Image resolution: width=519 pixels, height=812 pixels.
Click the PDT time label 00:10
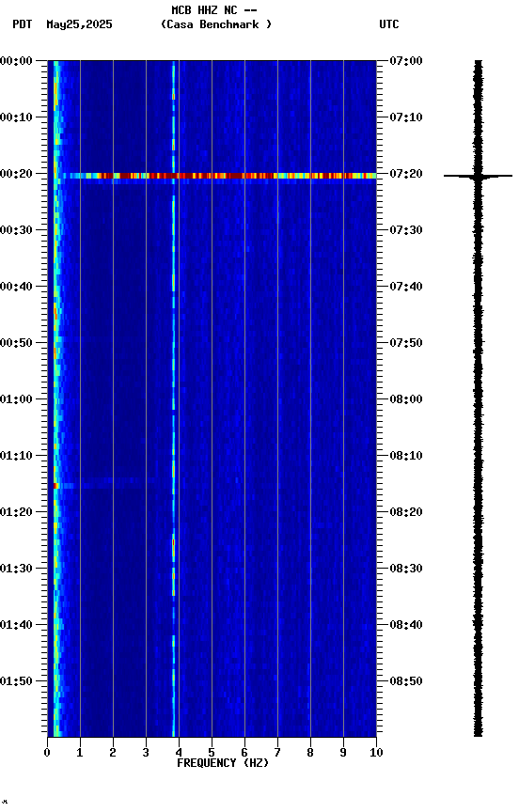tap(16, 117)
